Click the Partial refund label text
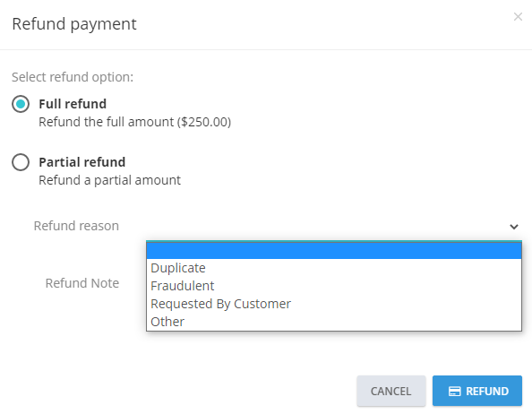 82,162
